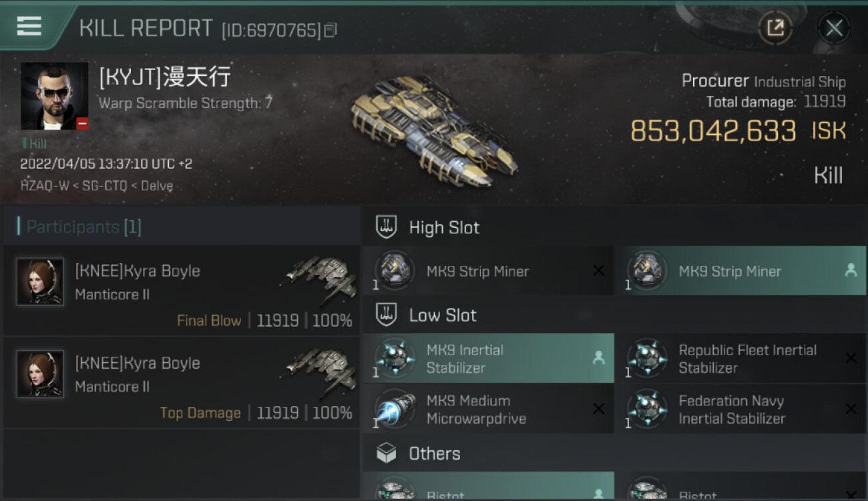Click the HZAQ-W system location link
Image resolution: width=868 pixels, height=501 pixels.
click(x=44, y=186)
